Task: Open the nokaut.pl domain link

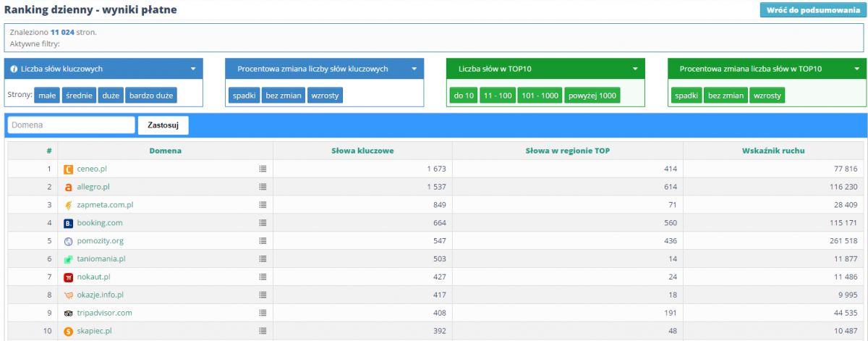Action: (93, 277)
